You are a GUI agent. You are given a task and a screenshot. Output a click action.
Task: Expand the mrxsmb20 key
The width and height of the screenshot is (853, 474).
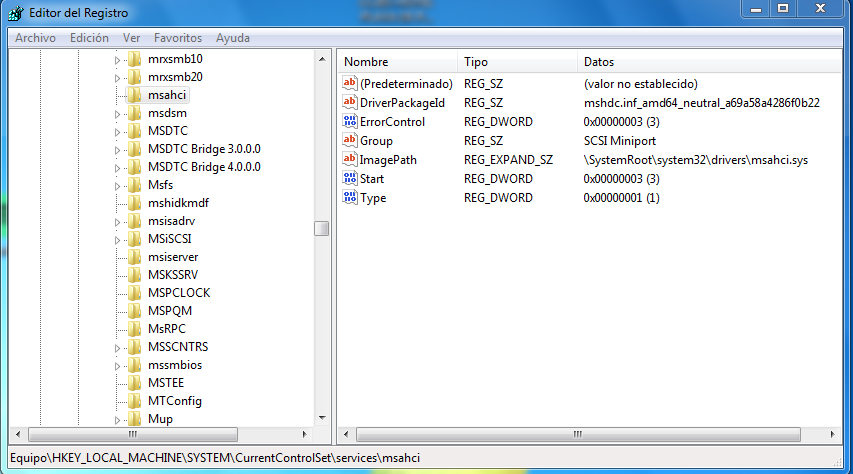point(117,78)
